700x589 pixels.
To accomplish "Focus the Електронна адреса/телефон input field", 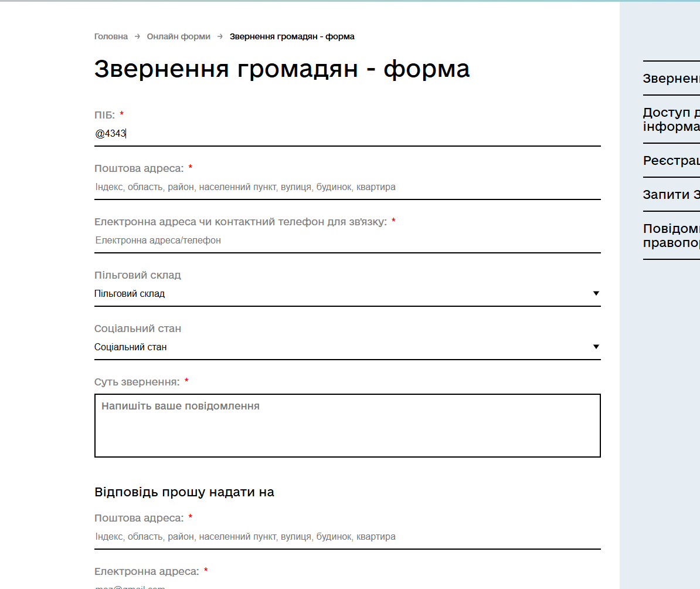I will (x=347, y=241).
